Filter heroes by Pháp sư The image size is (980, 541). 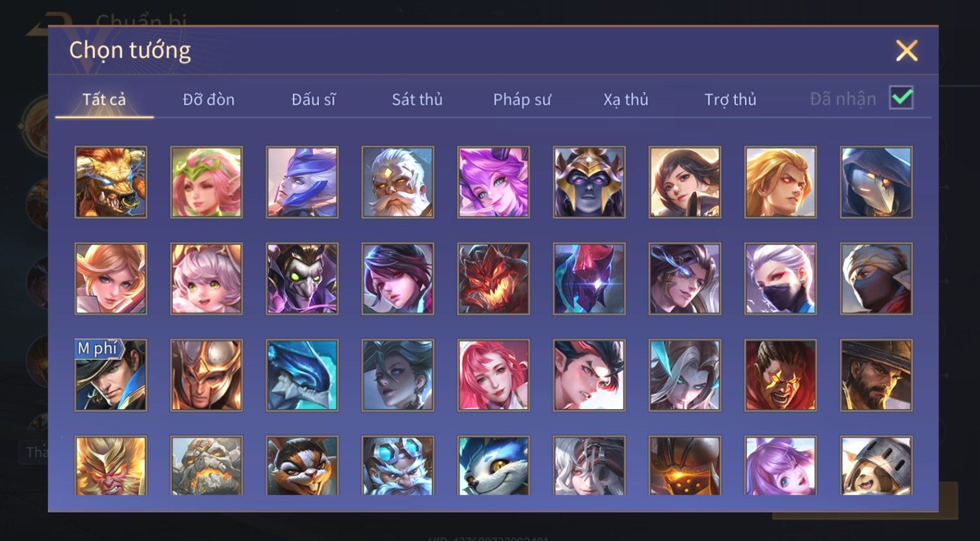click(522, 99)
